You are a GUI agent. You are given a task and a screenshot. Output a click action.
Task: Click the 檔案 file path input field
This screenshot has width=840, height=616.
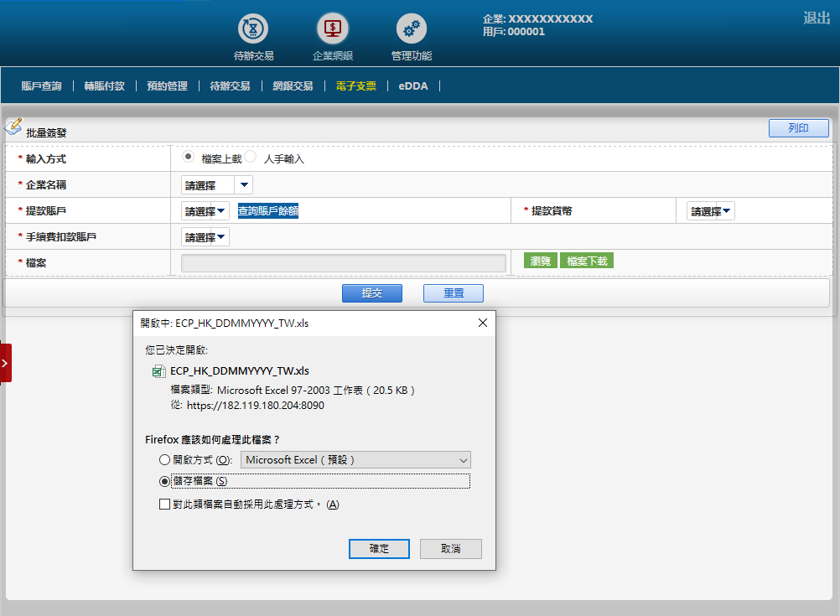[x=344, y=263]
